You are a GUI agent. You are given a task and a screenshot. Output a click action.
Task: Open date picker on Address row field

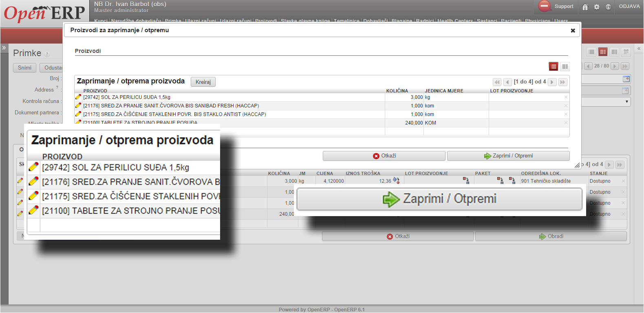pyautogui.click(x=625, y=90)
